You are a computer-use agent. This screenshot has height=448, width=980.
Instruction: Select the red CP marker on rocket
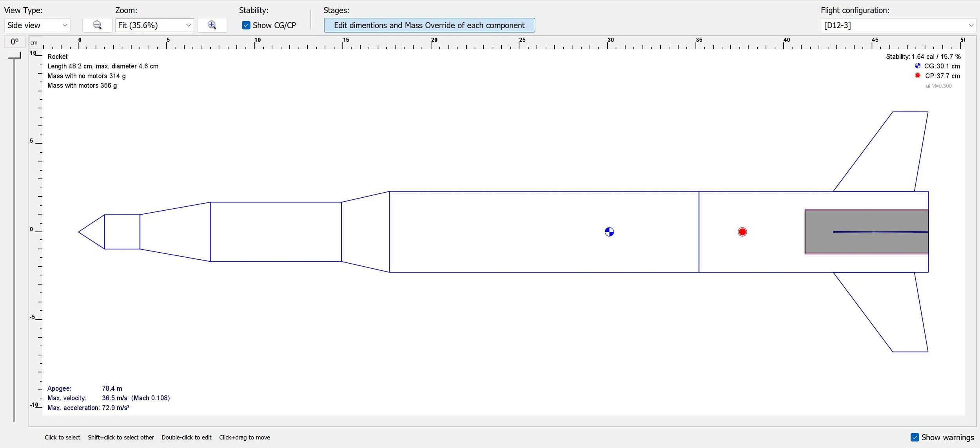(742, 232)
